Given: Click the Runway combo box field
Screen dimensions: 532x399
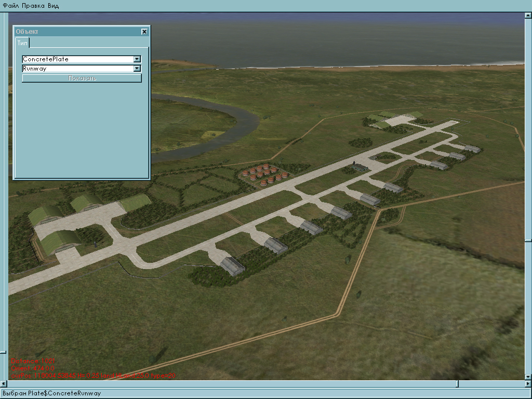Looking at the screenshot, I should 82,69.
